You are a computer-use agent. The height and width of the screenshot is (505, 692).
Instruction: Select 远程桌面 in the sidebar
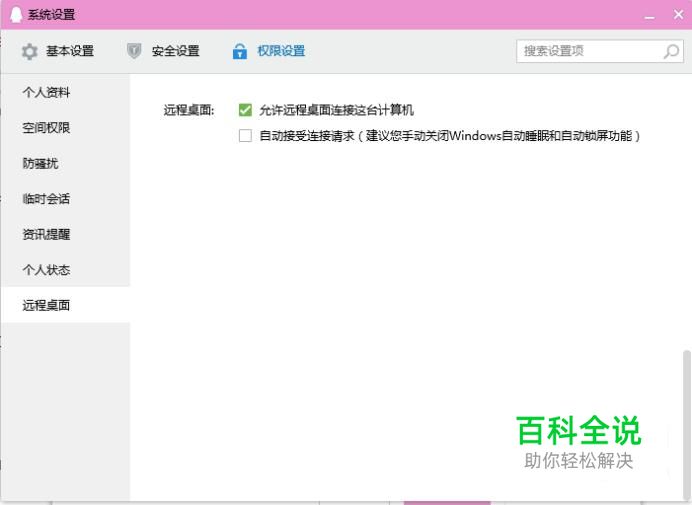click(x=65, y=305)
